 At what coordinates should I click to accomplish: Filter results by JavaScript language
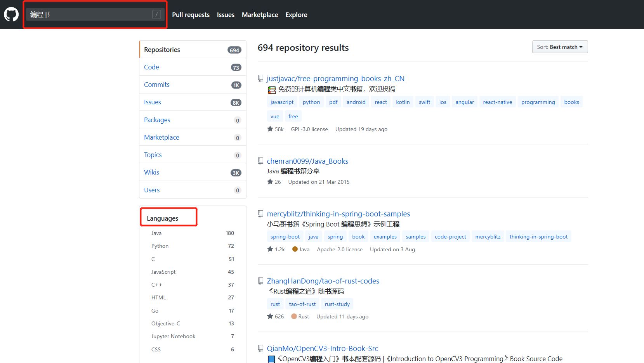(x=193, y=272)
